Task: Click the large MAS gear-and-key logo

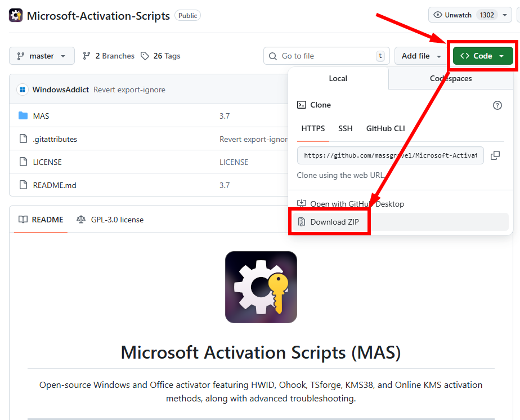Action: (261, 287)
